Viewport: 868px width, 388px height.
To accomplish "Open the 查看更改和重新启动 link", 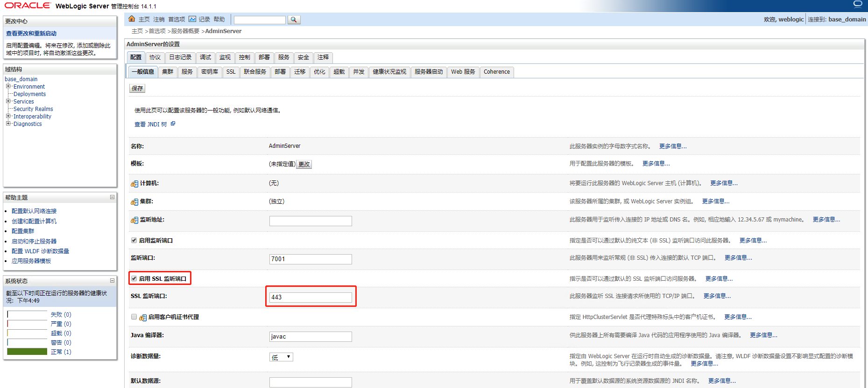I will pos(31,34).
